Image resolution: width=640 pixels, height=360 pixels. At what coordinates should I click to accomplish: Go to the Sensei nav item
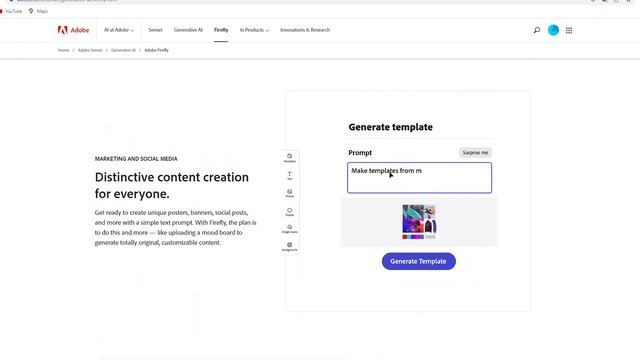pyautogui.click(x=155, y=30)
